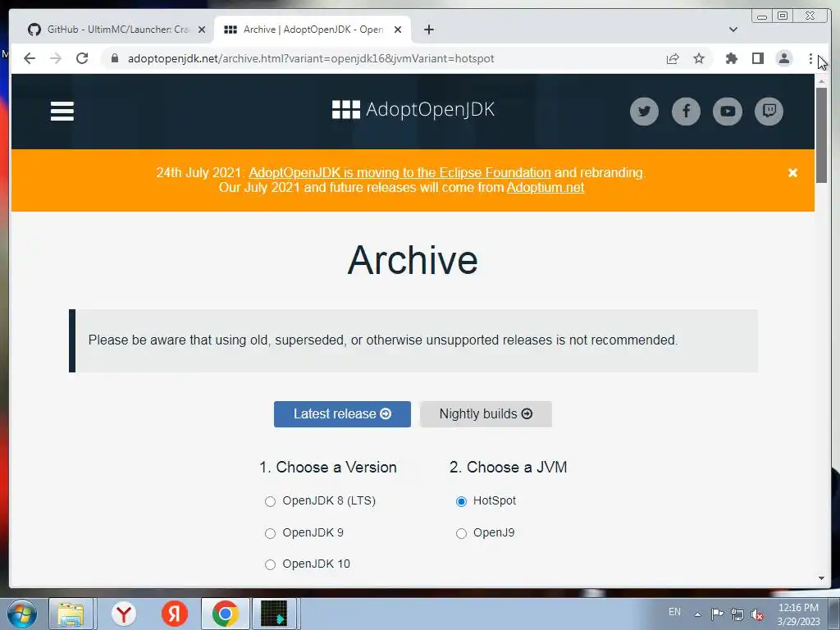Image resolution: width=840 pixels, height=630 pixels.
Task: Open the AdoptOpenJDK hamburger menu
Action: coord(62,111)
